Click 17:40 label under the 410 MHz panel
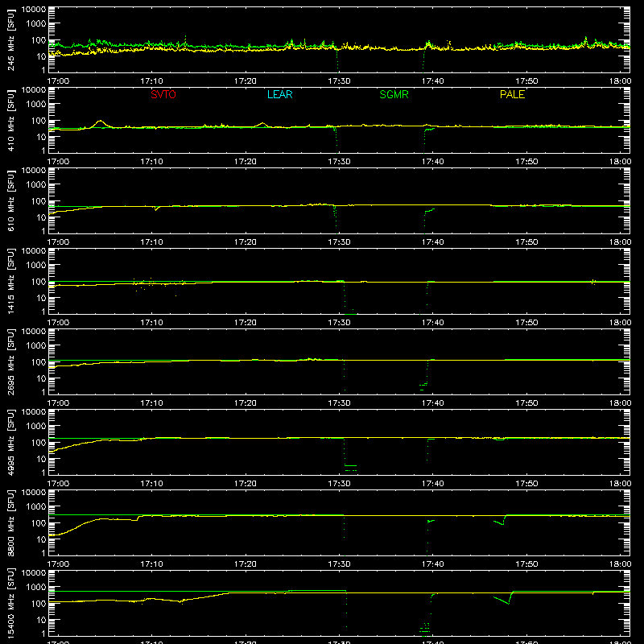The height and width of the screenshot is (644, 644). 432,162
